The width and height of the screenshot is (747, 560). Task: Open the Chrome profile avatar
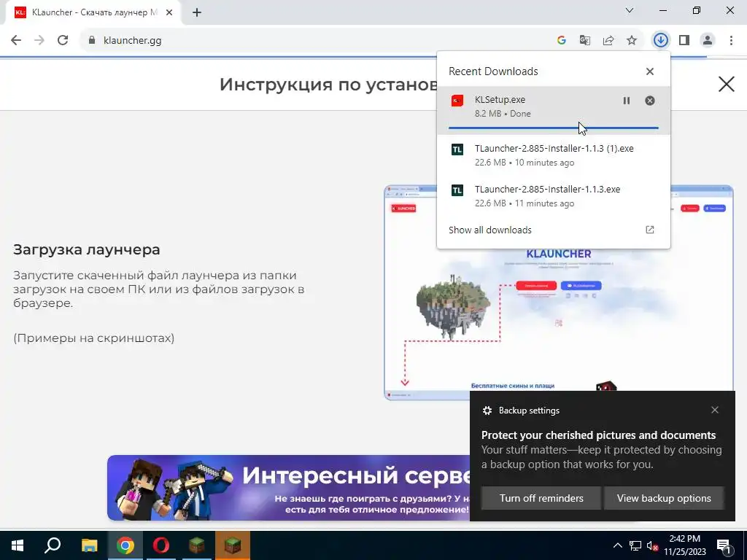[x=708, y=41]
